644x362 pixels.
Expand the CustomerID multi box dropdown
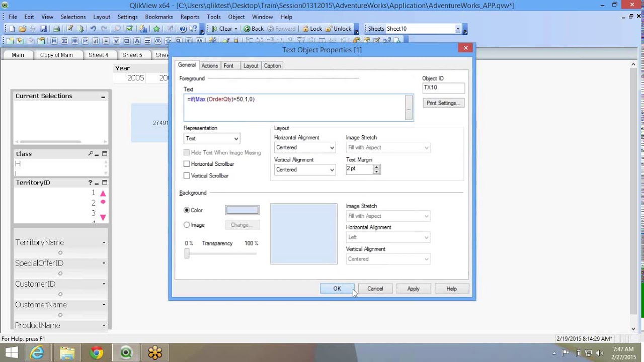point(104,284)
